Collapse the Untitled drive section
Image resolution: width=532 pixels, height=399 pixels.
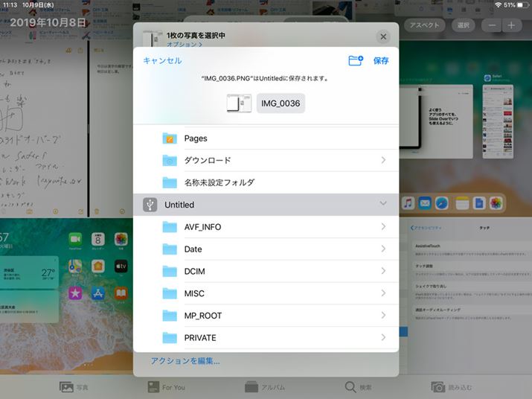tap(383, 204)
